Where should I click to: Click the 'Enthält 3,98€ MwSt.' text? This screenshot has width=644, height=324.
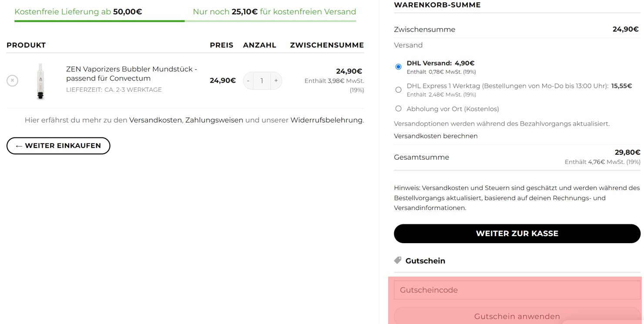click(334, 85)
